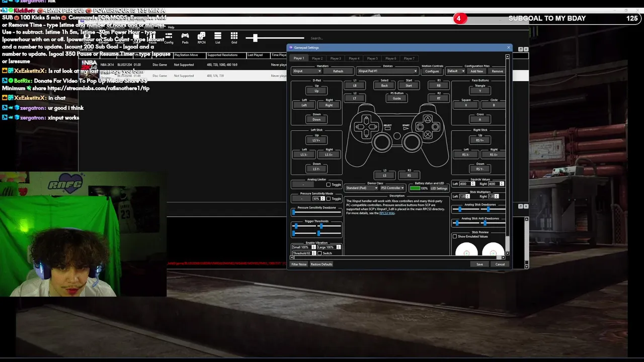
Task: Open the Player 7 tab
Action: [x=409, y=58]
